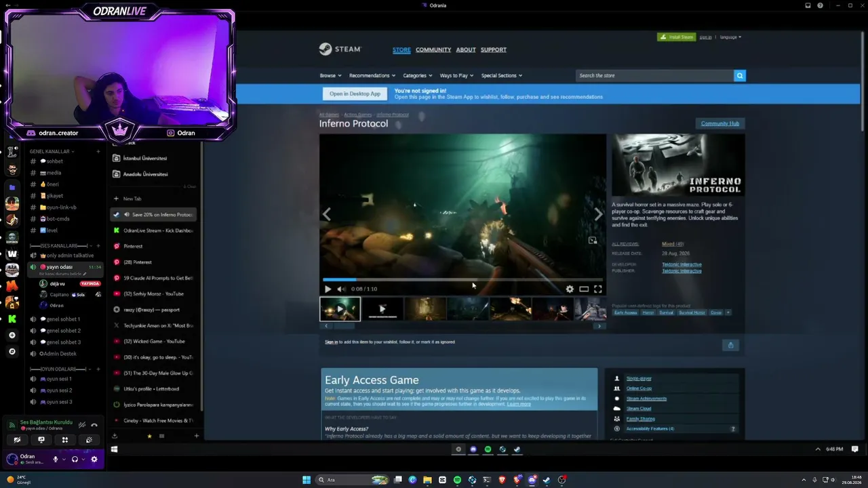The image size is (868, 488).
Task: Click Open in Desktop App button
Action: coord(355,94)
